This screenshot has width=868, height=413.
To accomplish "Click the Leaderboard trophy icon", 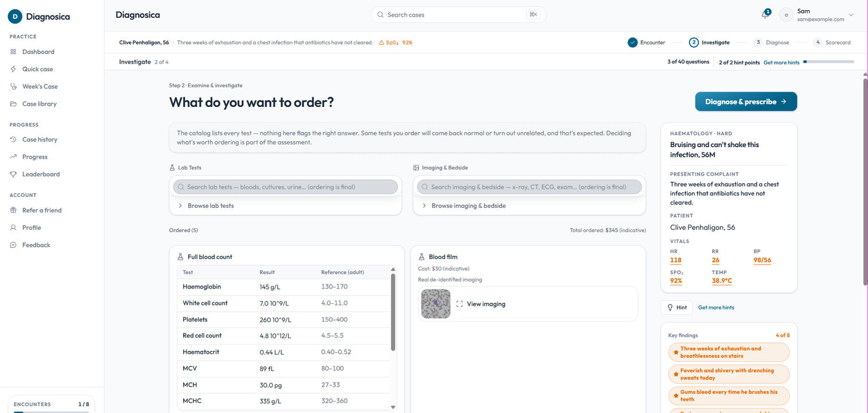I will (14, 174).
